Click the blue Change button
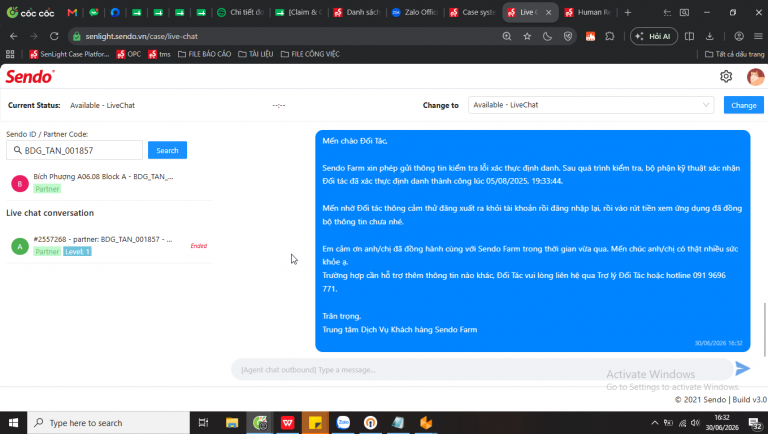Screen dimensions: 768x434 click(x=744, y=105)
